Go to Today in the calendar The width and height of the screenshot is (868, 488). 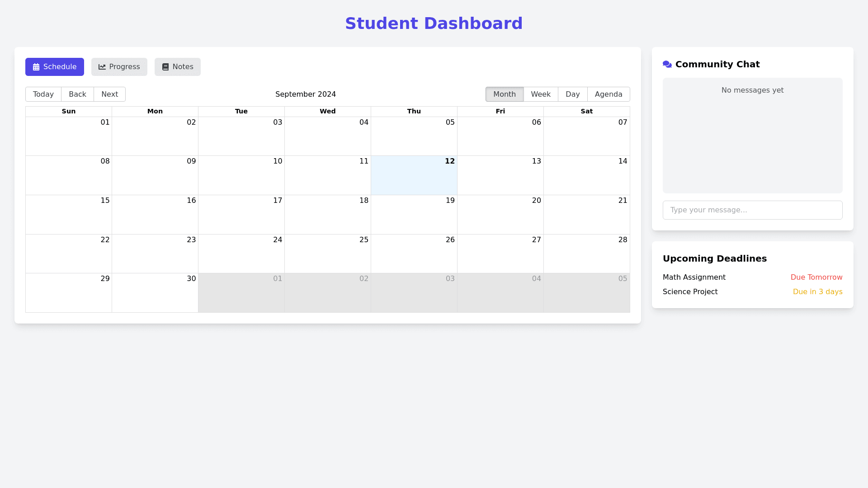pos(43,94)
